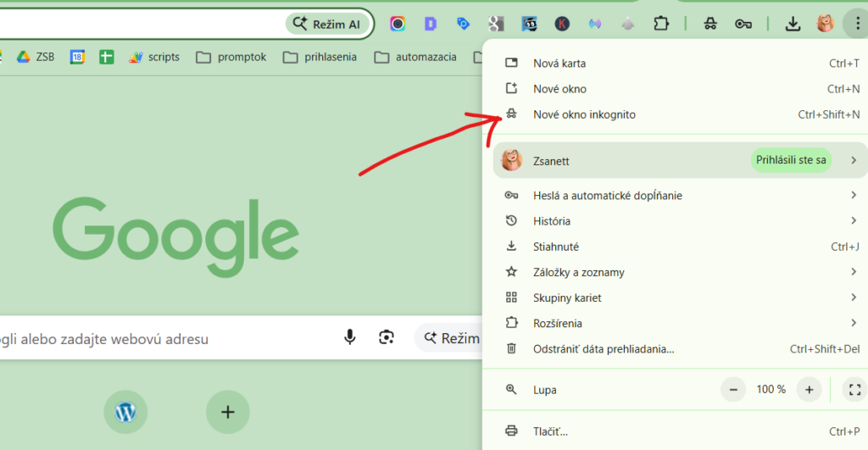Click the 100 % zoom value
The height and width of the screenshot is (450, 868).
pos(771,390)
